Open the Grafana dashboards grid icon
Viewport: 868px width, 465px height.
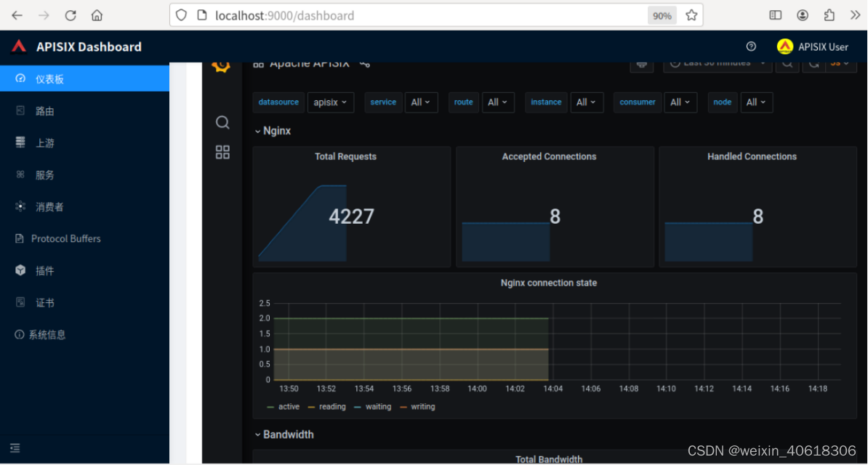222,153
